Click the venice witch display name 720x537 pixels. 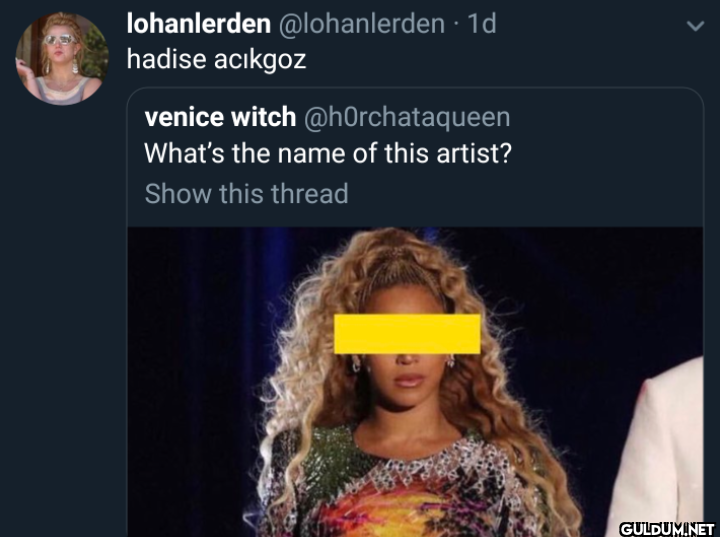tap(220, 117)
